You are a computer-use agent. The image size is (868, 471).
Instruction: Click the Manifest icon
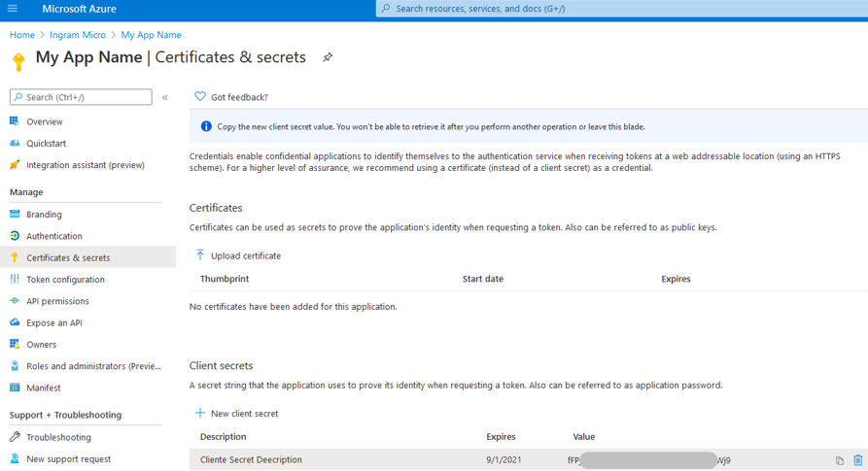point(15,387)
